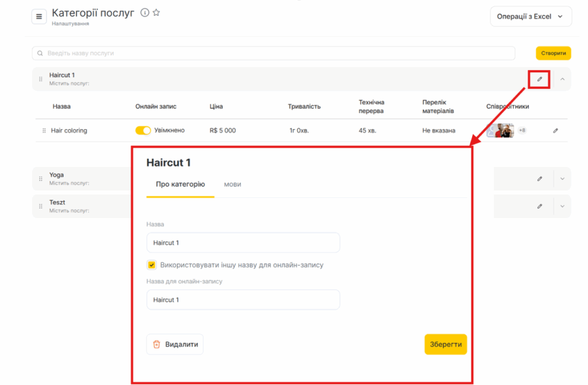Viewport: 588px width, 385px height.
Task: Click the pencil edit icon for Teszt
Action: [539, 206]
